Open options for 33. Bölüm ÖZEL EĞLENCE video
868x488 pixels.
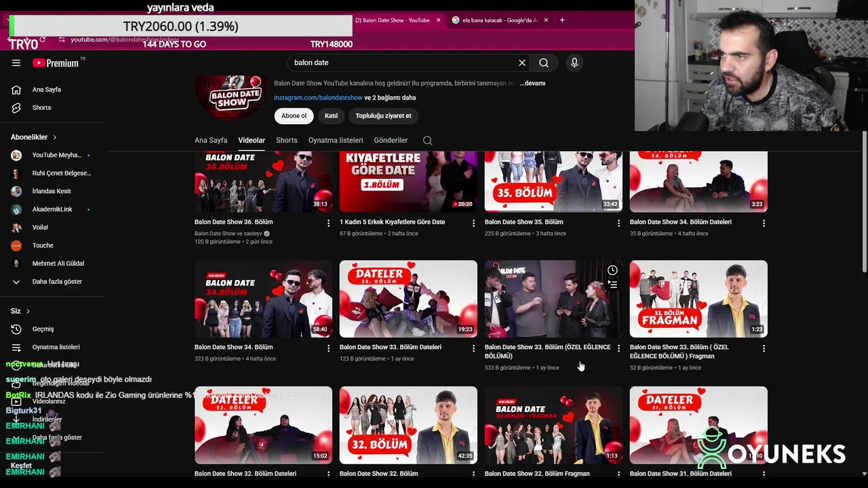coord(618,348)
